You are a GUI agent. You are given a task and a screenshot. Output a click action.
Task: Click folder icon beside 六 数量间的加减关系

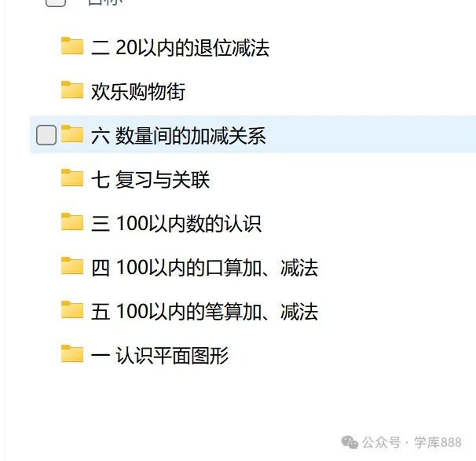coord(72,134)
